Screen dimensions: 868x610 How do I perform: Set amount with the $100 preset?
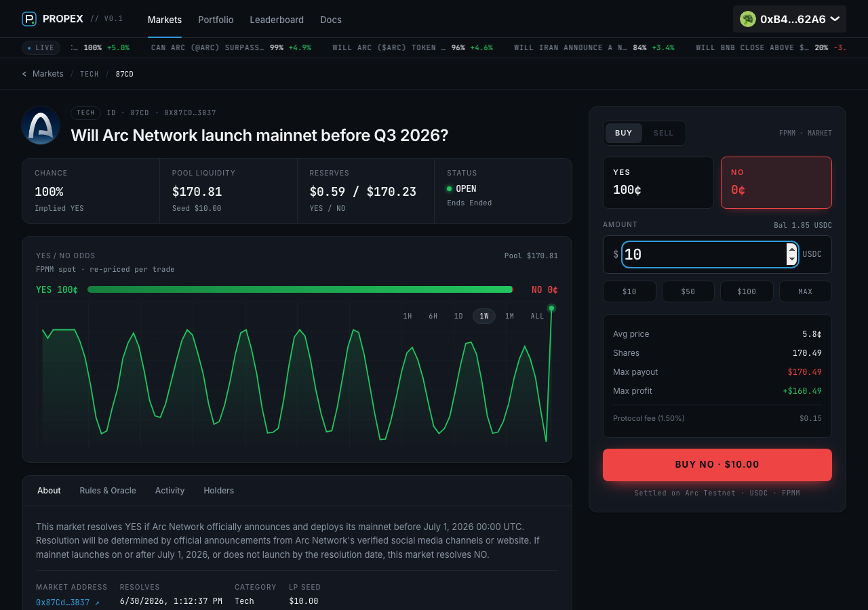[x=747, y=291]
